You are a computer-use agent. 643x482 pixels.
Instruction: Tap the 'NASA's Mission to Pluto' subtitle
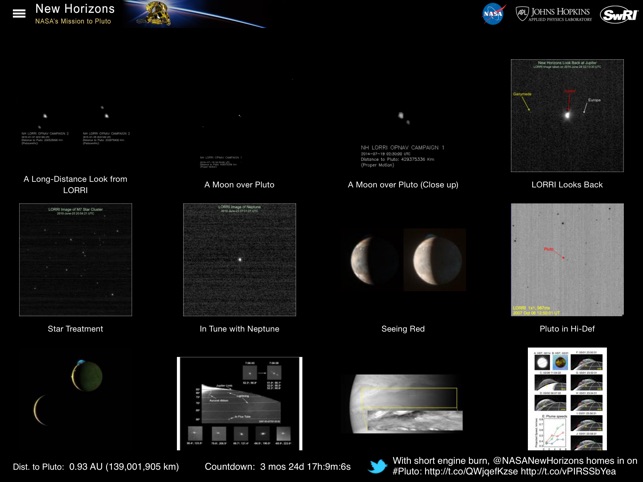[73, 21]
